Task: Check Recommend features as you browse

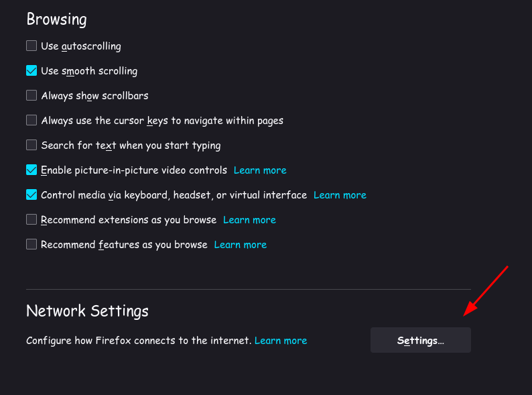Action: click(31, 244)
